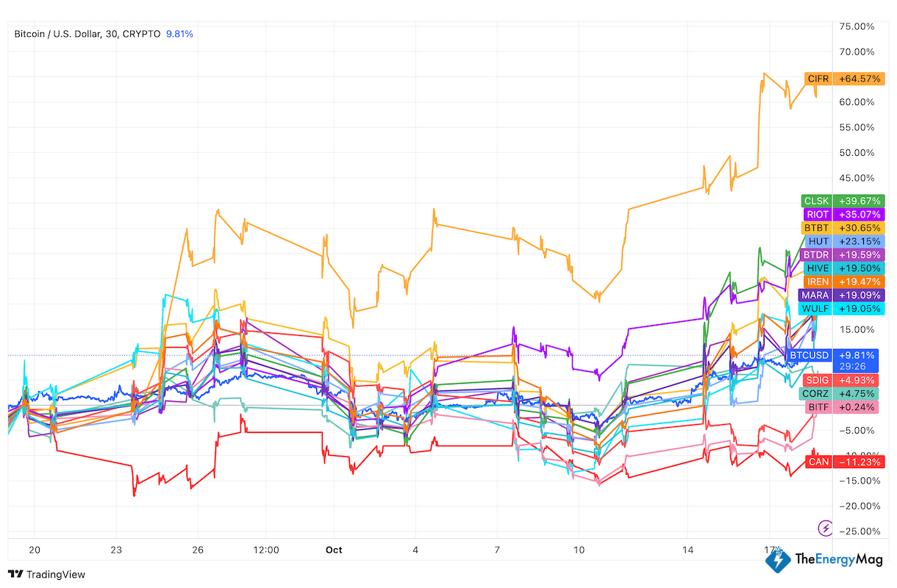The height and width of the screenshot is (588, 897).
Task: Click the TradingView logo in bottom-left corner
Action: [46, 574]
